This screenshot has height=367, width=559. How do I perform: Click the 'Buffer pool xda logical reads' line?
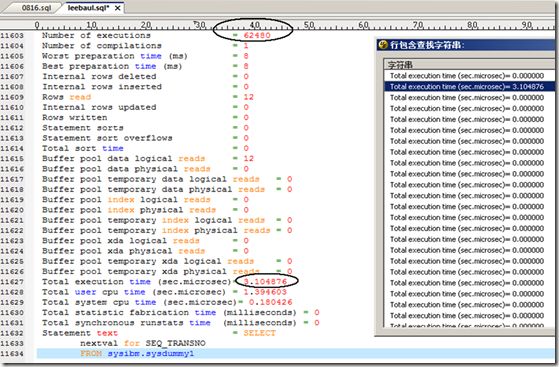click(x=120, y=241)
